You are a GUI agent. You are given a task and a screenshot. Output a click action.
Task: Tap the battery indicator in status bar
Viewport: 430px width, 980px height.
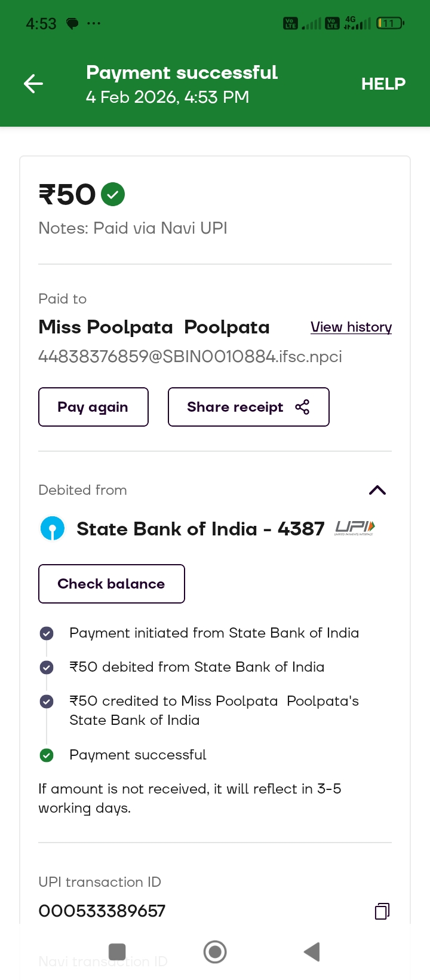point(390,23)
